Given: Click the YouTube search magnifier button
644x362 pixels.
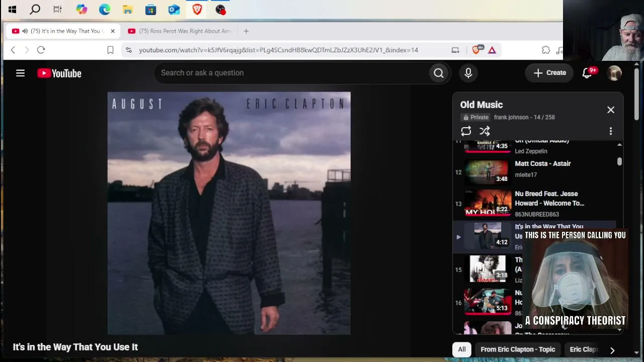Looking at the screenshot, I should (439, 73).
